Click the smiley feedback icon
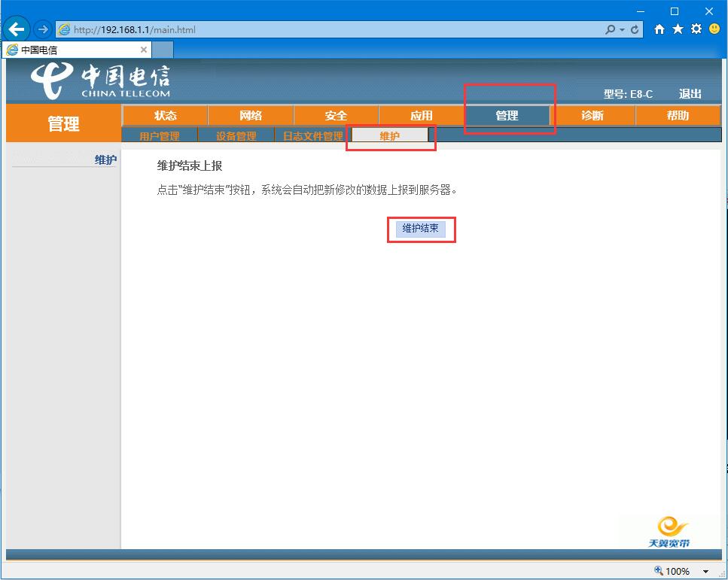The height and width of the screenshot is (580, 728). [714, 29]
